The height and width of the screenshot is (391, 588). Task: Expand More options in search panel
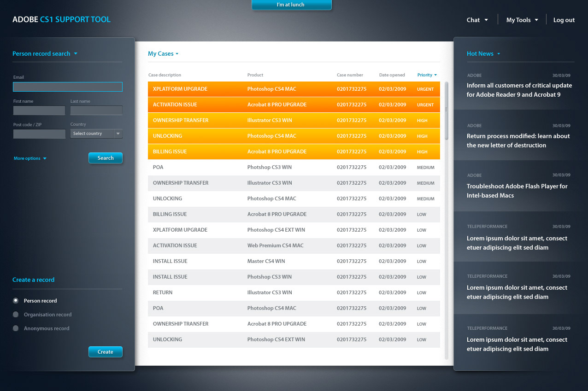point(30,158)
